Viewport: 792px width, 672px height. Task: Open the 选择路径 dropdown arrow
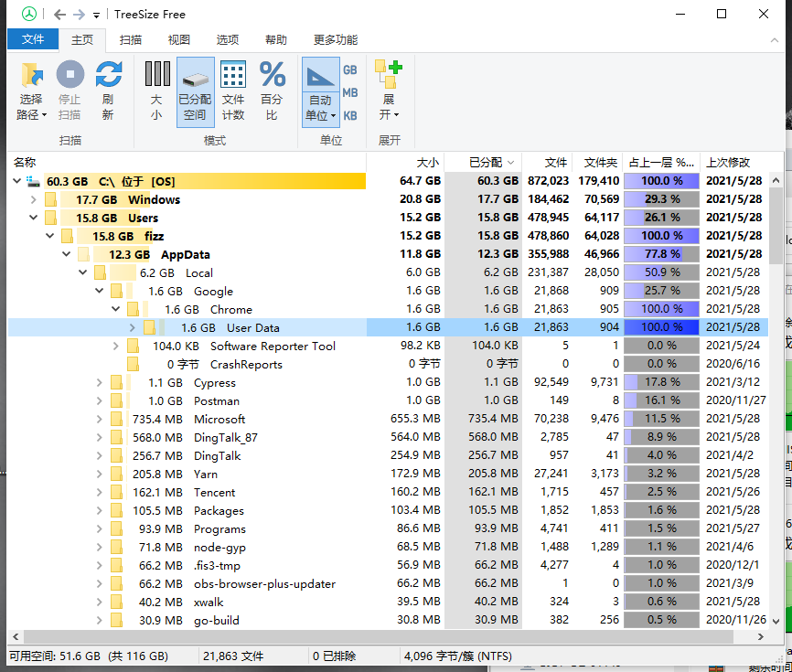click(45, 115)
